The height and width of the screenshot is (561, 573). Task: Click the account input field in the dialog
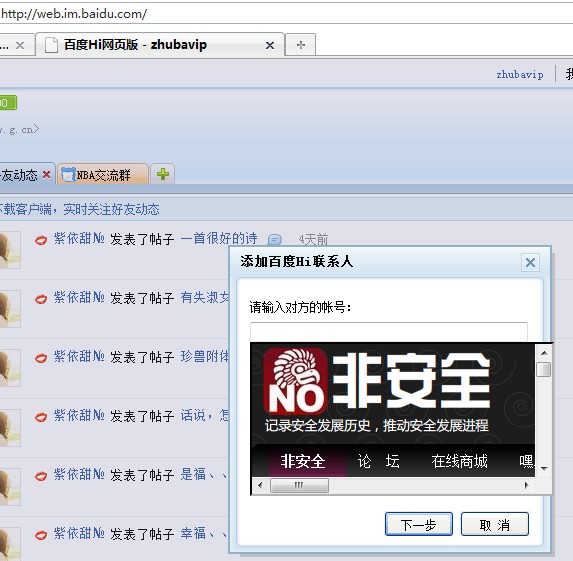coord(388,331)
